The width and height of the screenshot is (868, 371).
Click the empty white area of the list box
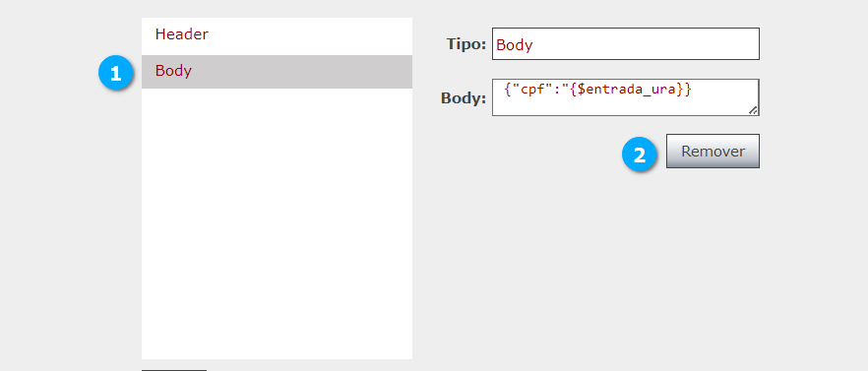point(277,223)
